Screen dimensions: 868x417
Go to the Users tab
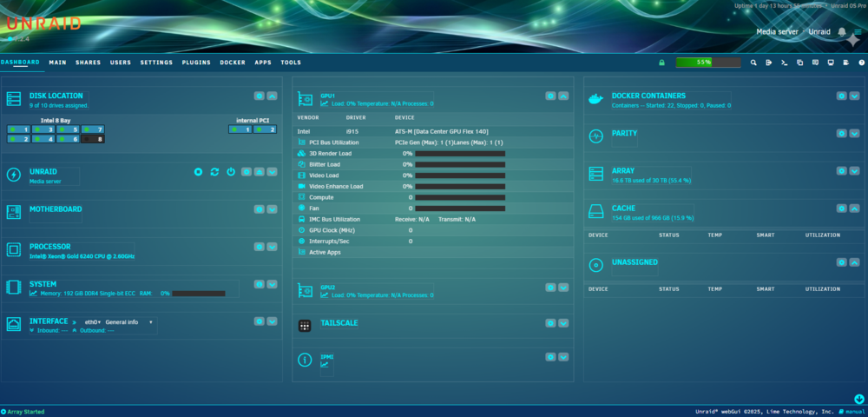click(120, 63)
